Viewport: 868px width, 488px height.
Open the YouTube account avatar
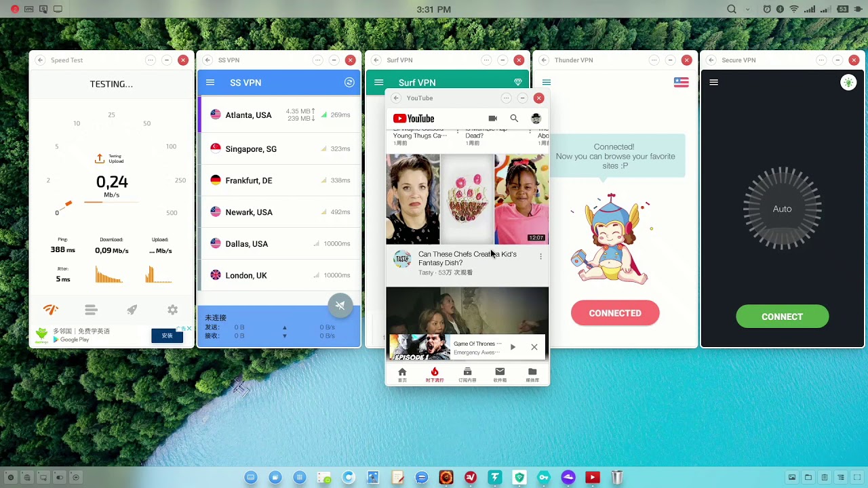536,119
